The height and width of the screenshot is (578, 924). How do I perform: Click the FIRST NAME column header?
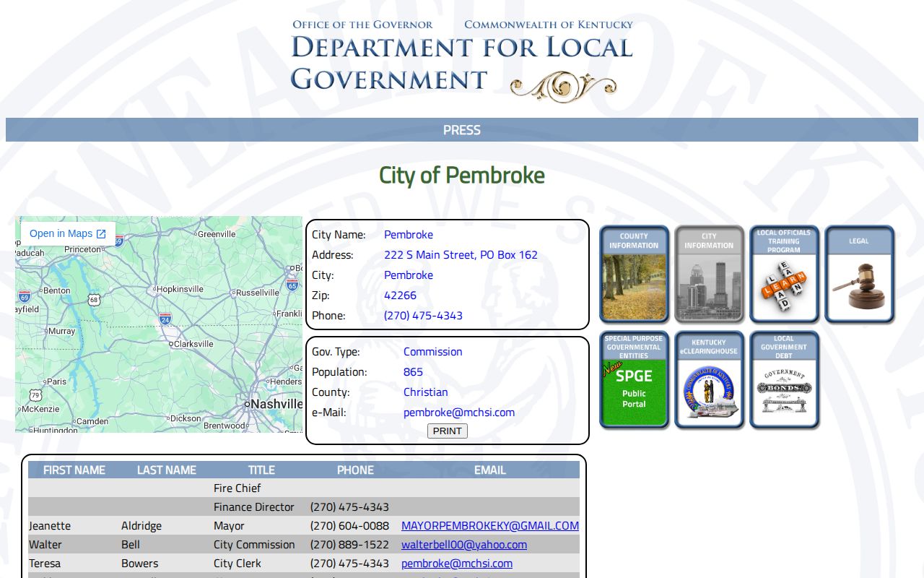[x=74, y=470]
